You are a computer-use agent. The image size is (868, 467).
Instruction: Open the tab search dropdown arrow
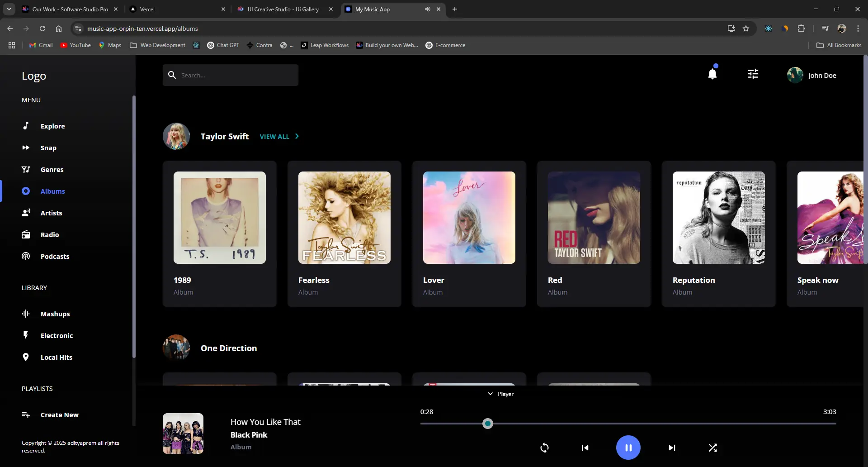click(9, 9)
